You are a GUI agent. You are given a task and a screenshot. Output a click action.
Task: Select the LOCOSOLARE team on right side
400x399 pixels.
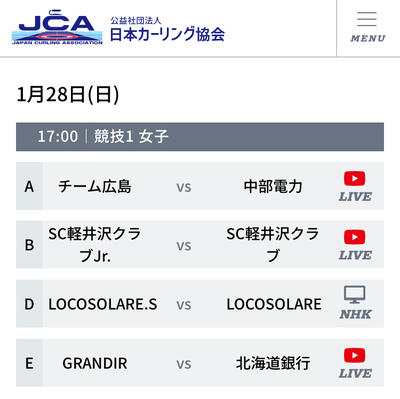[274, 304]
